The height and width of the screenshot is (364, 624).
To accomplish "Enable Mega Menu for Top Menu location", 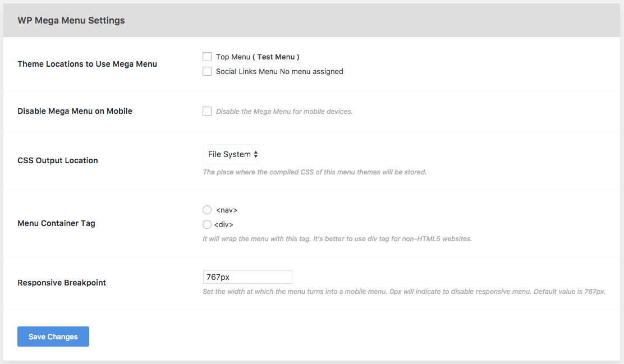I will [207, 57].
